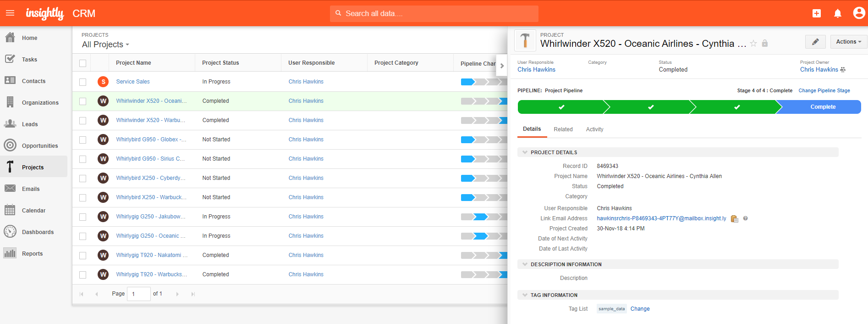Open the hawkinsrchris mailbox email link
Viewport: 868px width, 324px height.
[661, 218]
